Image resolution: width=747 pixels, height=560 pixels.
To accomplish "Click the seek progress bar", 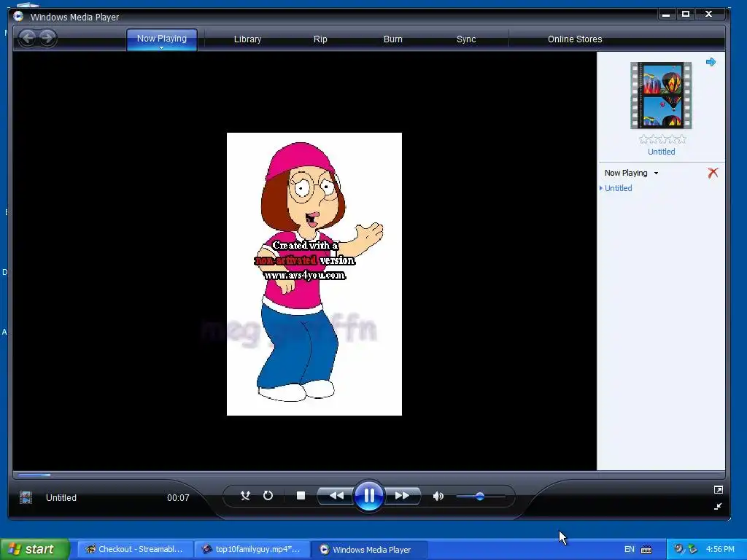I will tap(368, 475).
